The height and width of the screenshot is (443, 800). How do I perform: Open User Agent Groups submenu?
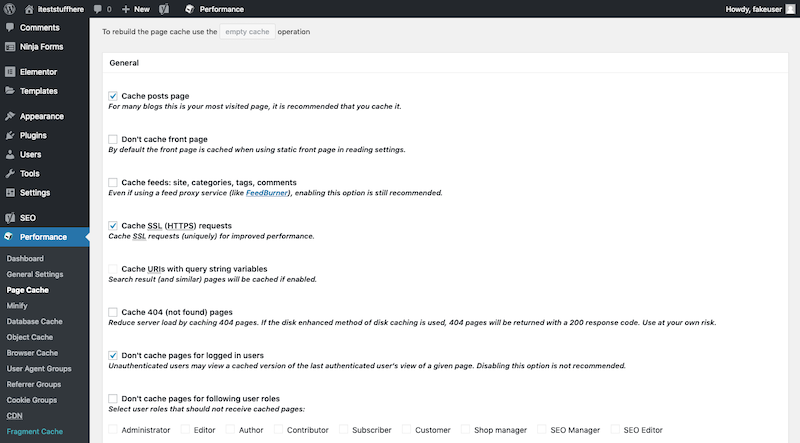point(39,368)
